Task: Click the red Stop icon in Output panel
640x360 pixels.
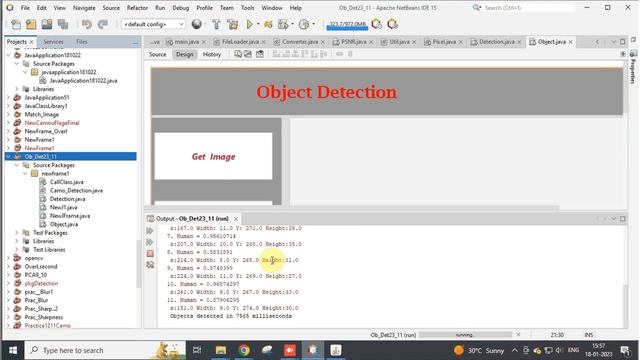Action: coord(150,253)
